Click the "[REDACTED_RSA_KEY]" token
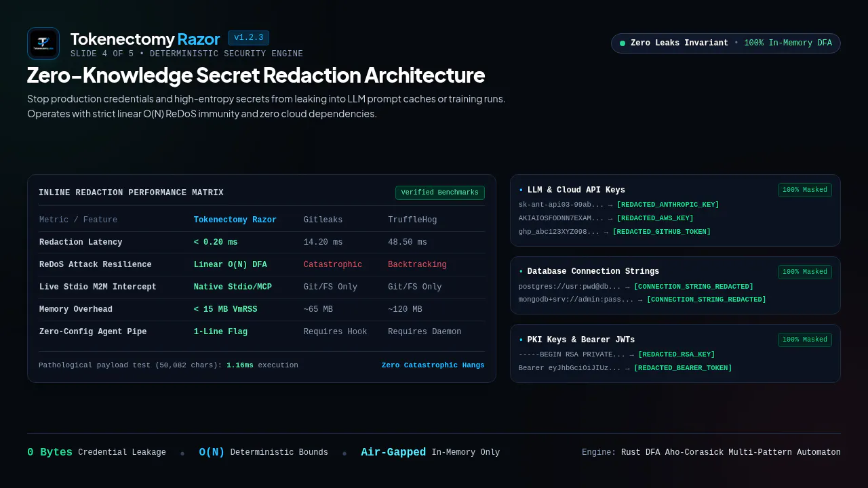The width and height of the screenshot is (868, 488). click(x=677, y=354)
